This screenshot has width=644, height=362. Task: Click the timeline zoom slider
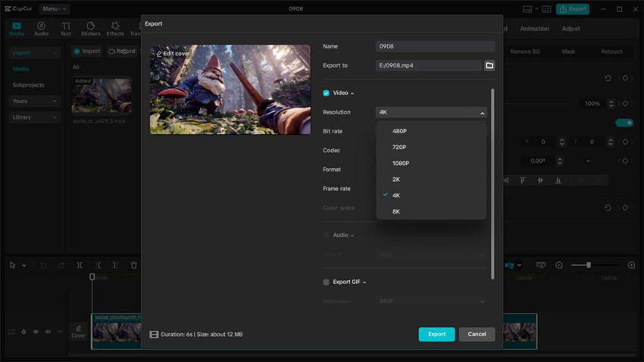pos(595,265)
